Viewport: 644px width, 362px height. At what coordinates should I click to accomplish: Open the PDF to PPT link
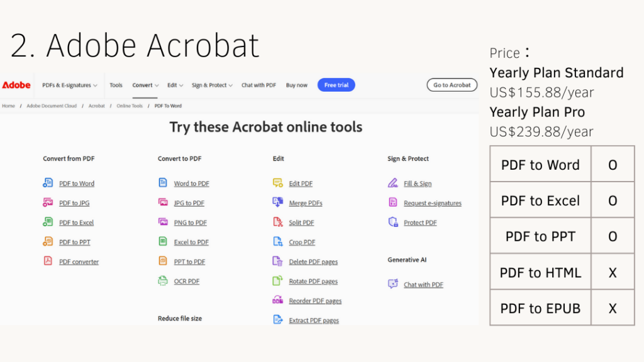point(75,242)
